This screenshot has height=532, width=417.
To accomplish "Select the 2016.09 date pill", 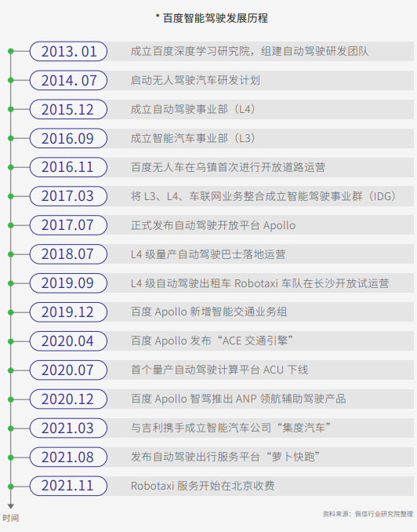I will point(68,138).
